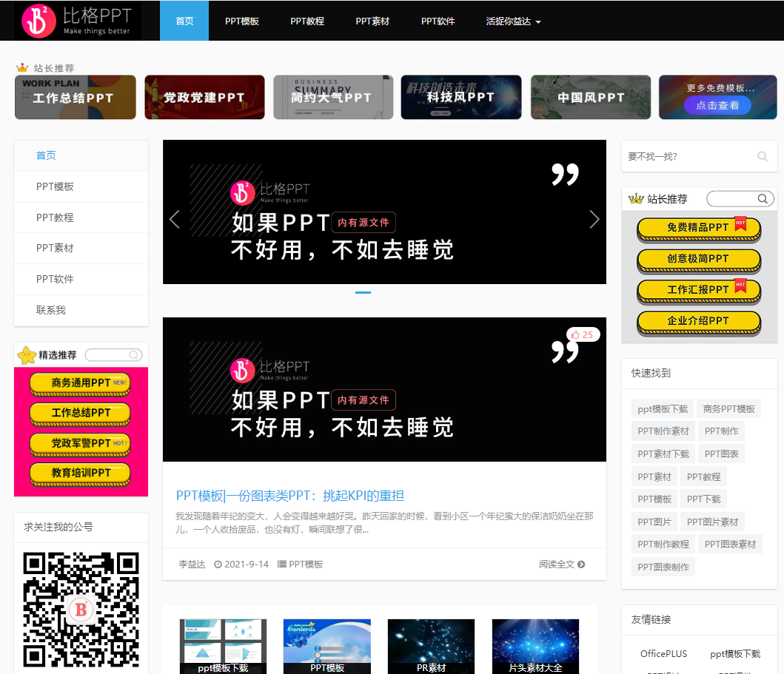Click the WeChat QR code image
784x674 pixels.
81,610
